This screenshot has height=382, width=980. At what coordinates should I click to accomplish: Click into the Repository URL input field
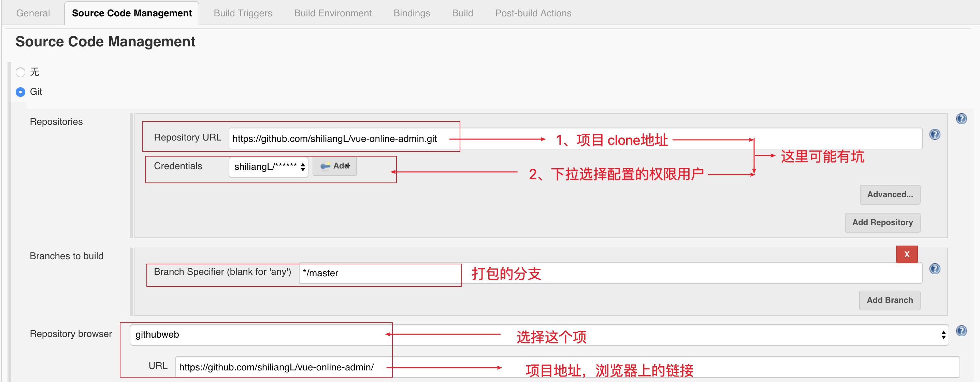pos(575,139)
